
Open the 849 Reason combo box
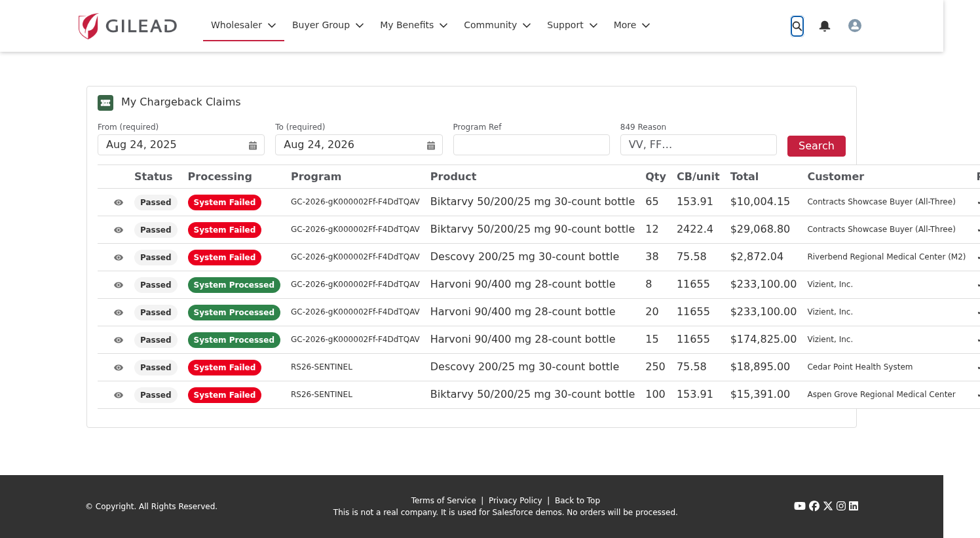(x=698, y=145)
